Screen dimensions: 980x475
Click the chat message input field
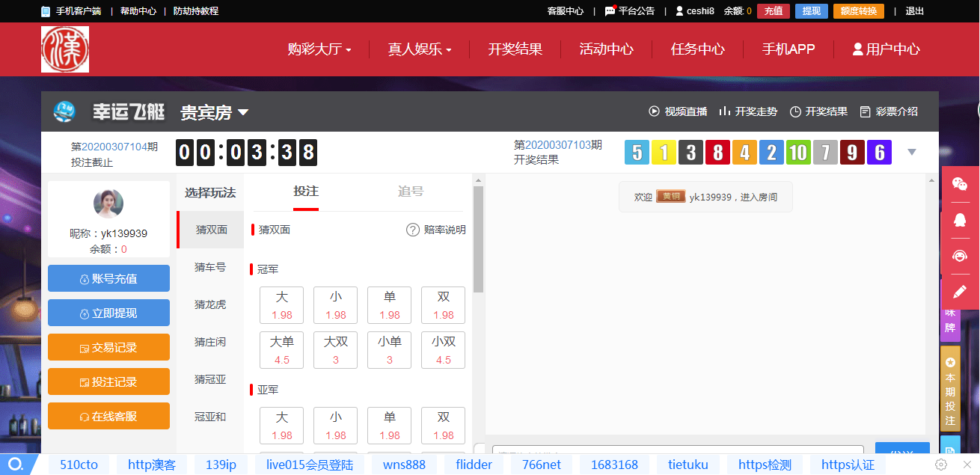677,453
